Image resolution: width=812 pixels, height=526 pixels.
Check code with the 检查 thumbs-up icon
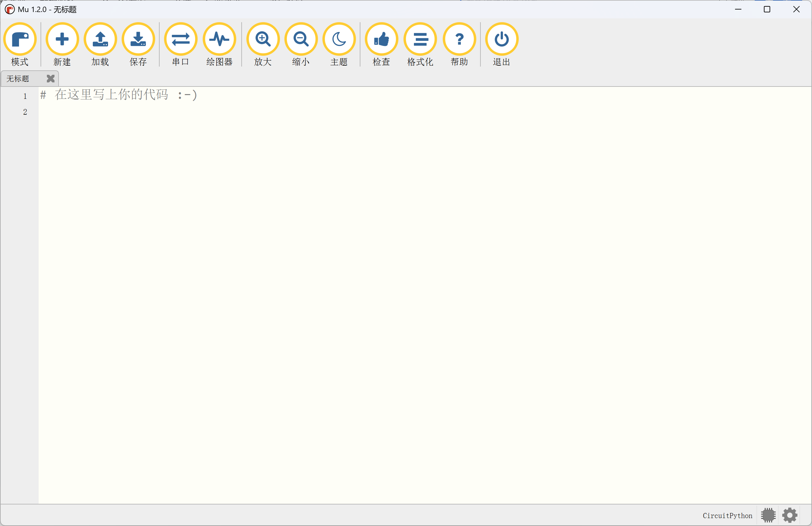coord(381,39)
